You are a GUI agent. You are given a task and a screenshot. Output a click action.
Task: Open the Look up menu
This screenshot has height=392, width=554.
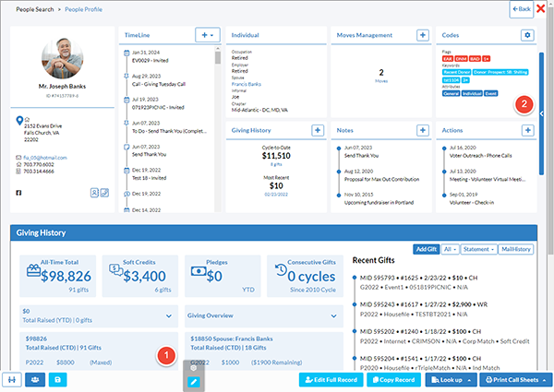pos(451,380)
